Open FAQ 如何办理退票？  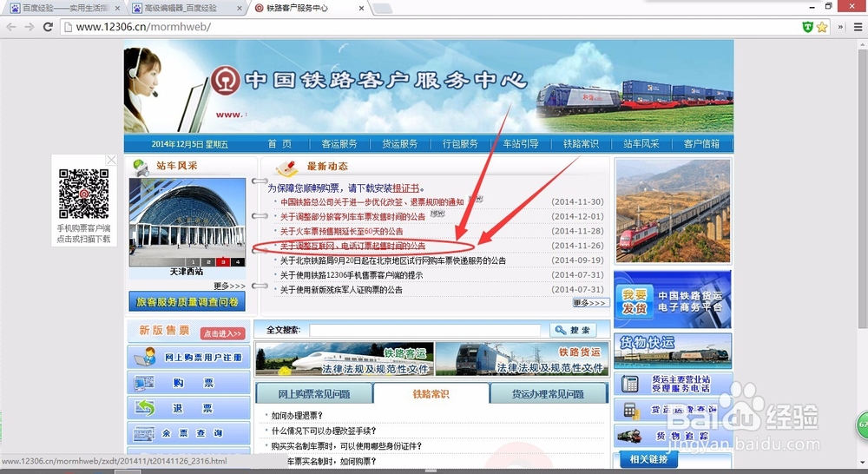coord(297,415)
